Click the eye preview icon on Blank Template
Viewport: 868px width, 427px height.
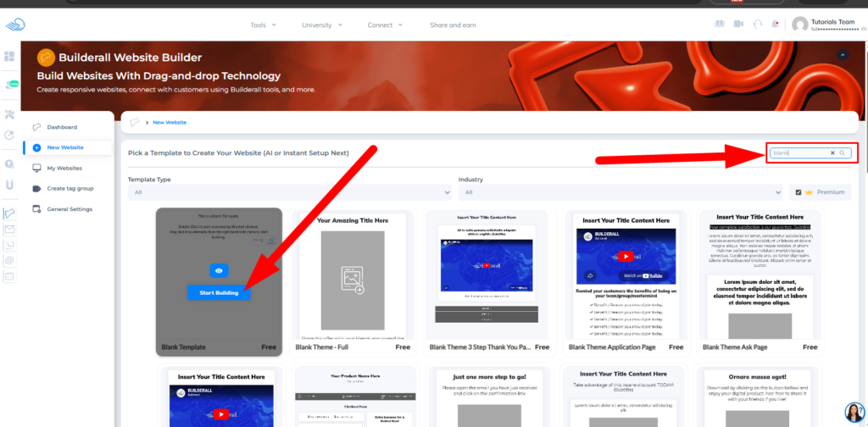(219, 270)
